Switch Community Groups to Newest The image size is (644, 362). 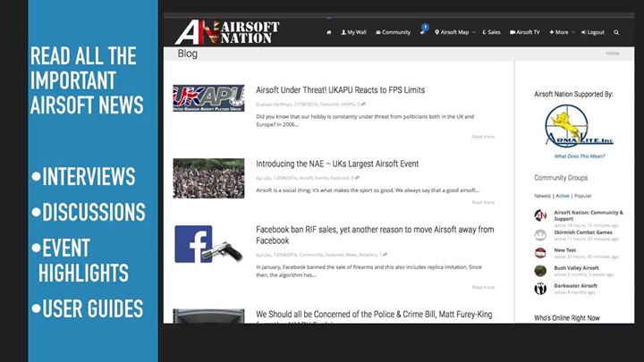tap(542, 196)
